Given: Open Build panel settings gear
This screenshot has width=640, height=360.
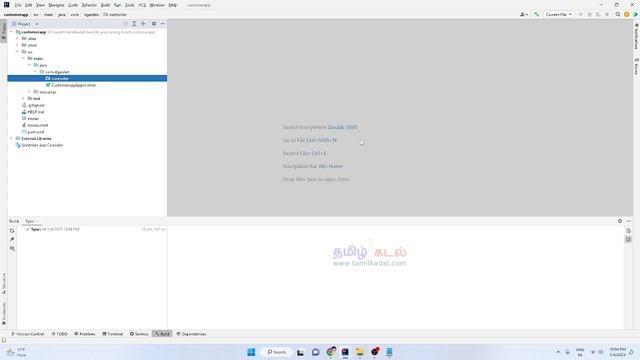Looking at the screenshot, I should [620, 221].
